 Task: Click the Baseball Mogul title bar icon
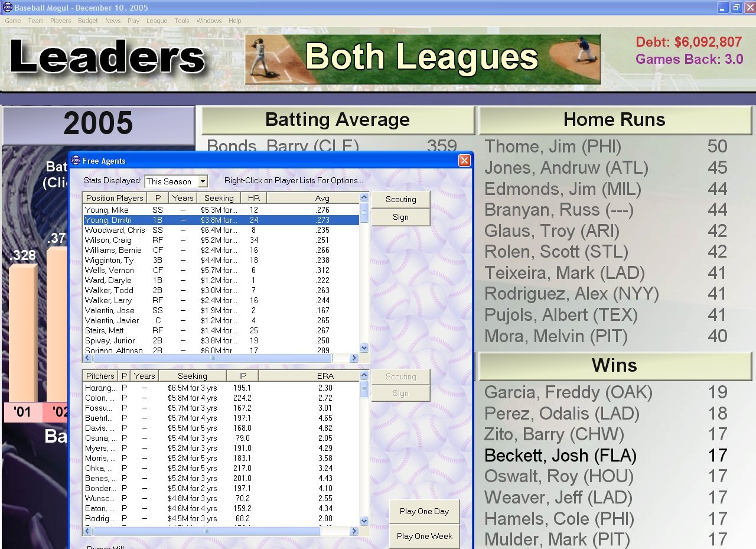7,8
